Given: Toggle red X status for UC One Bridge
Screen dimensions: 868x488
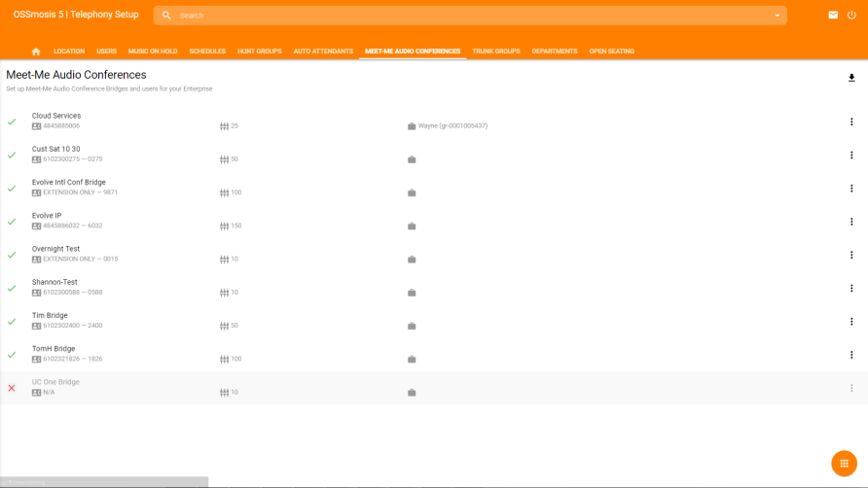Looking at the screenshot, I should (x=12, y=388).
